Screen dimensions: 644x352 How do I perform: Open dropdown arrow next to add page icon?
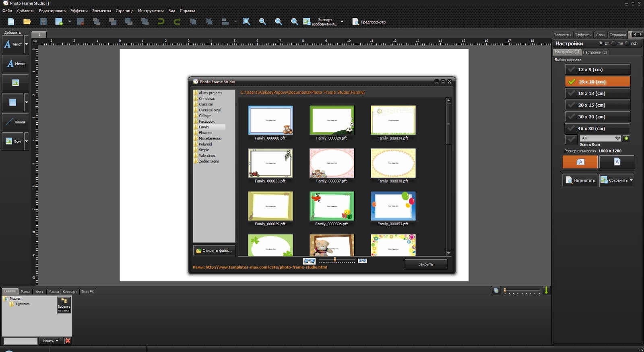pyautogui.click(x=69, y=22)
